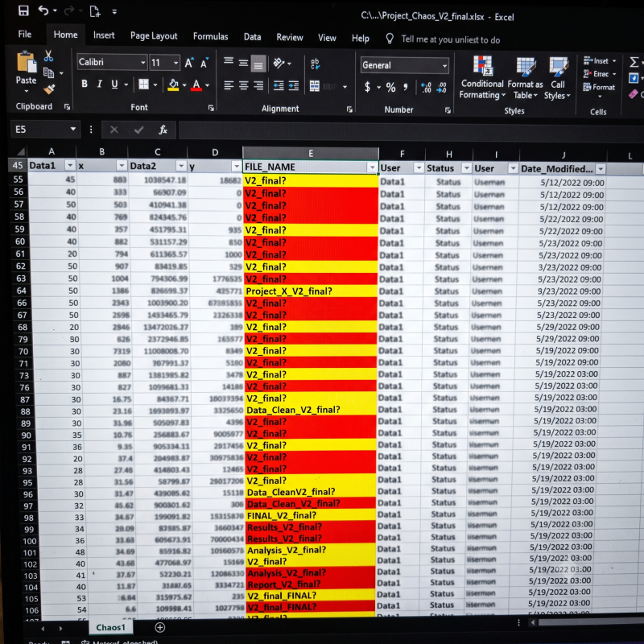The width and height of the screenshot is (644, 644).
Task: Click the Paste clipboard icon
Action: 27,62
